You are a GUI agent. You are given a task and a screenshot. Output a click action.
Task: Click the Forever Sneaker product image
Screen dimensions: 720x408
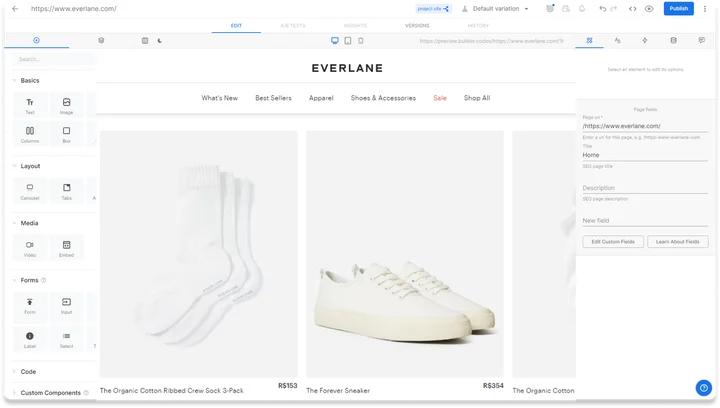(405, 254)
